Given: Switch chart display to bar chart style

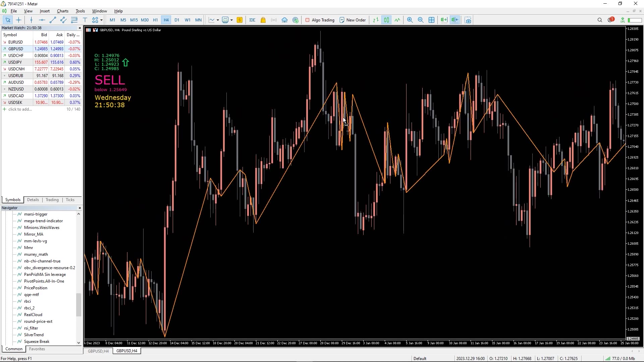Looking at the screenshot, I should [376, 20].
